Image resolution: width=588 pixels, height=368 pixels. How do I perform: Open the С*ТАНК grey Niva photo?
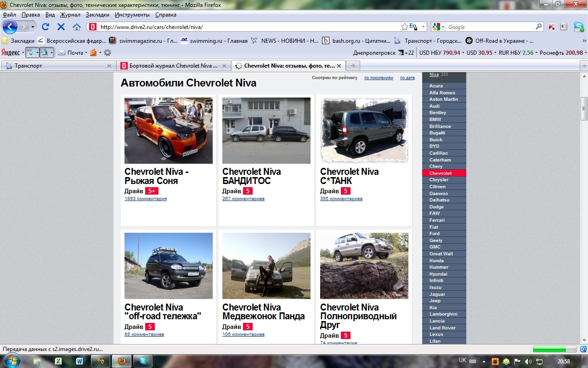364,131
